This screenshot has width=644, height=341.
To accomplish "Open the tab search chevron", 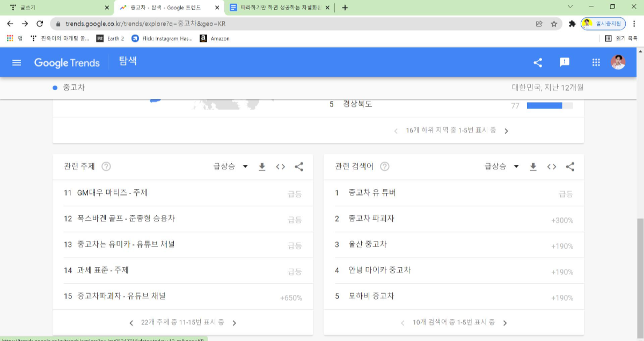I will point(571,7).
